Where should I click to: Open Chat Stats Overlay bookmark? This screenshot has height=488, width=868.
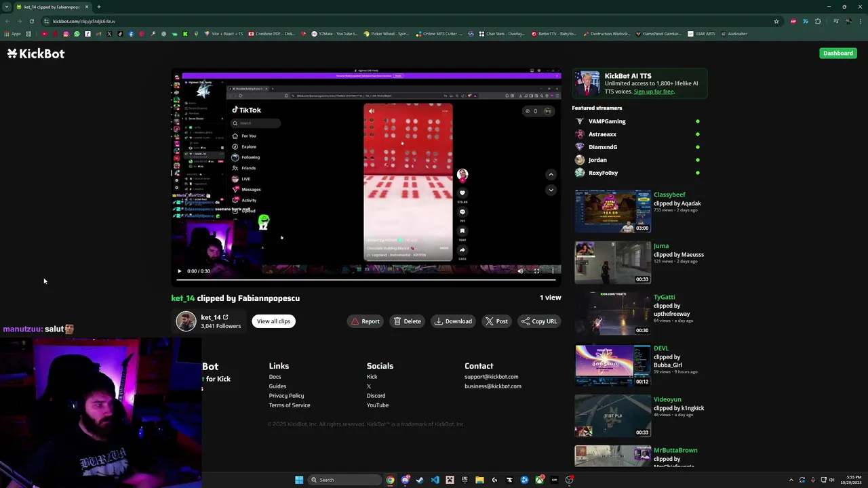502,34
